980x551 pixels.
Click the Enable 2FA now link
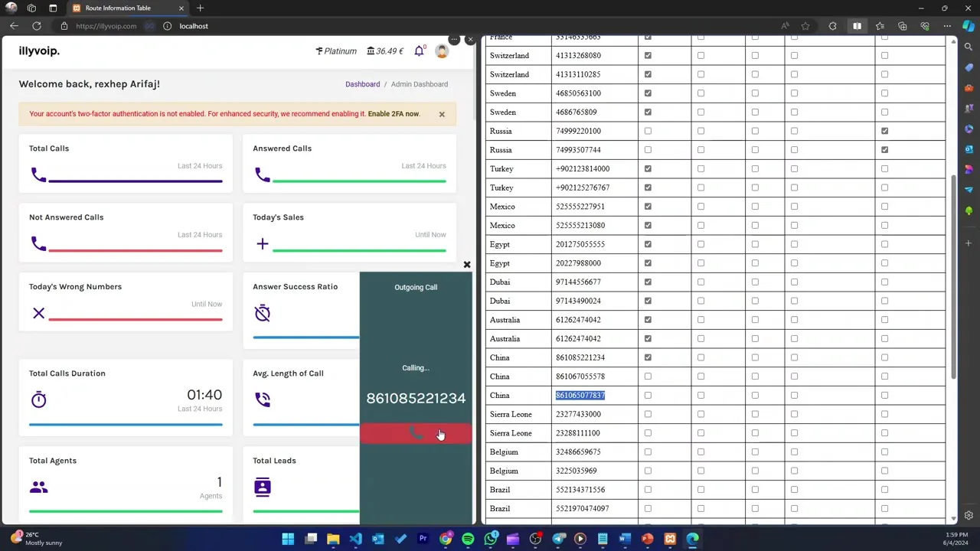394,114
